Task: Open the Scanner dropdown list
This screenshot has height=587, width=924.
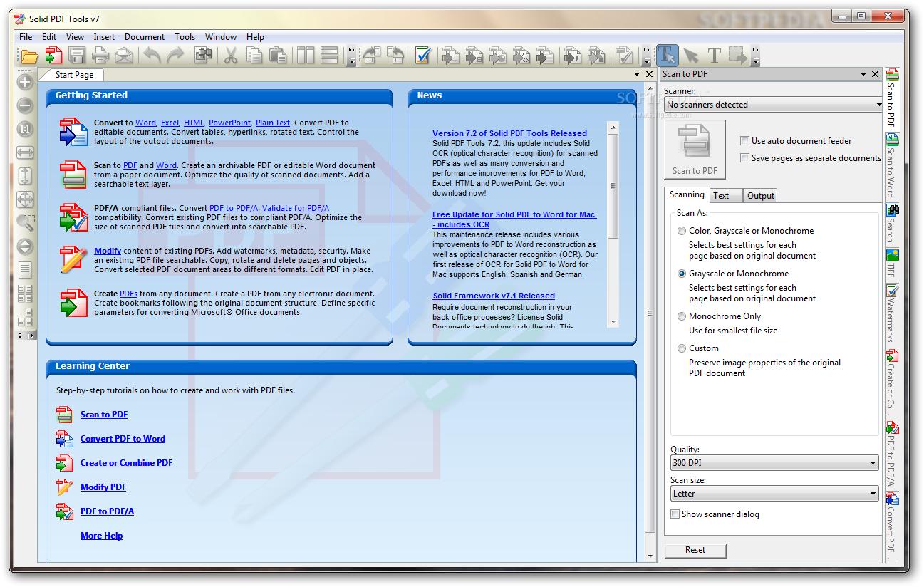Action: tap(774, 105)
